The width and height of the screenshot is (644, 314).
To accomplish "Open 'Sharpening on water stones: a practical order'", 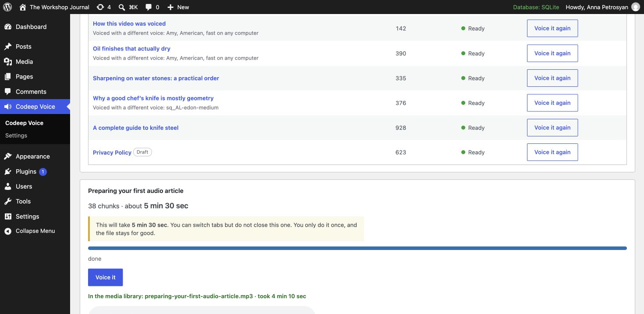I will click(156, 78).
